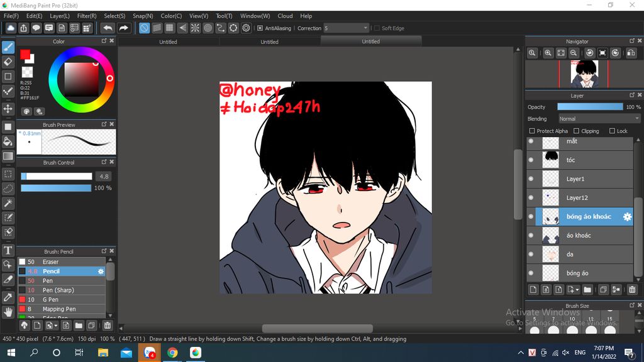Enable the Radial snap guide
644x362 pixels.
pyautogui.click(x=195, y=28)
